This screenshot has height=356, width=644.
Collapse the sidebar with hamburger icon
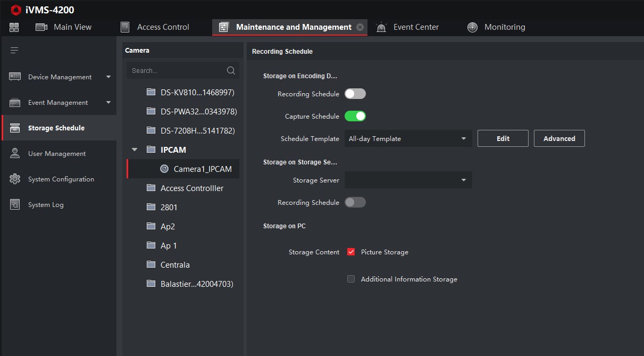click(x=14, y=50)
